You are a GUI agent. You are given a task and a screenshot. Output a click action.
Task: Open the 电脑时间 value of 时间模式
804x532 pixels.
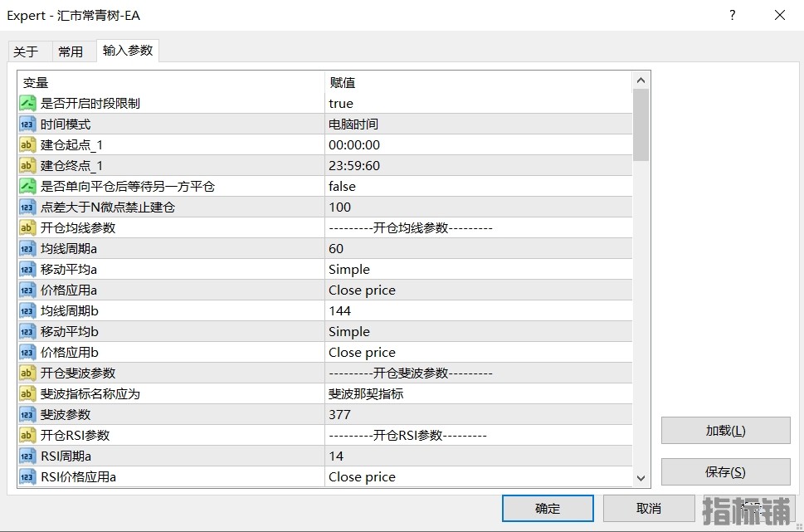coord(479,124)
